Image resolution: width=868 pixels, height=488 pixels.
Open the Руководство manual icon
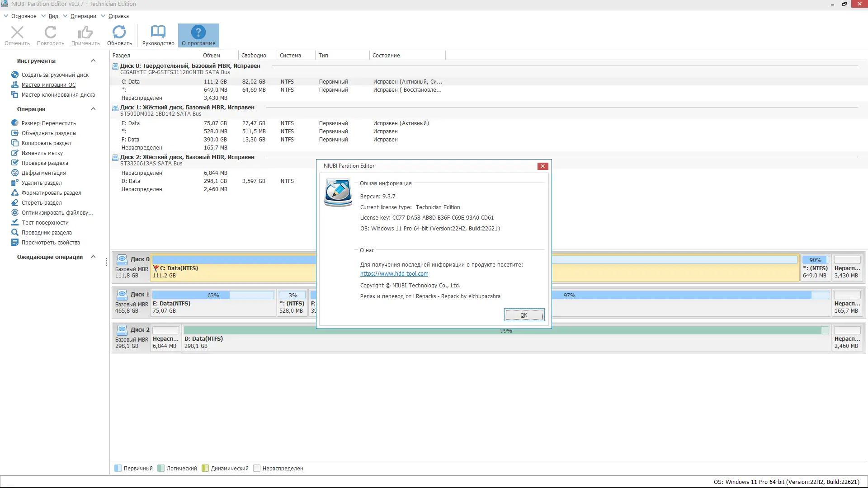click(x=158, y=35)
